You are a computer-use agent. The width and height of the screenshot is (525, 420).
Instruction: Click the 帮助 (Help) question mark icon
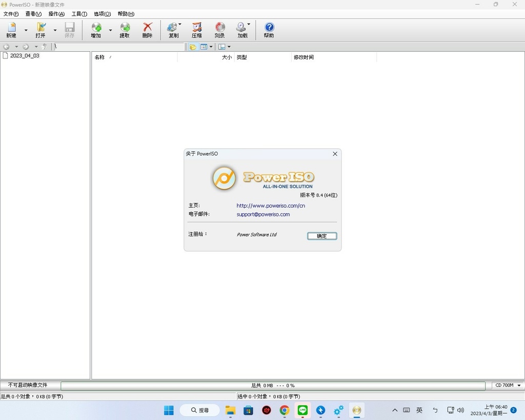pyautogui.click(x=269, y=30)
